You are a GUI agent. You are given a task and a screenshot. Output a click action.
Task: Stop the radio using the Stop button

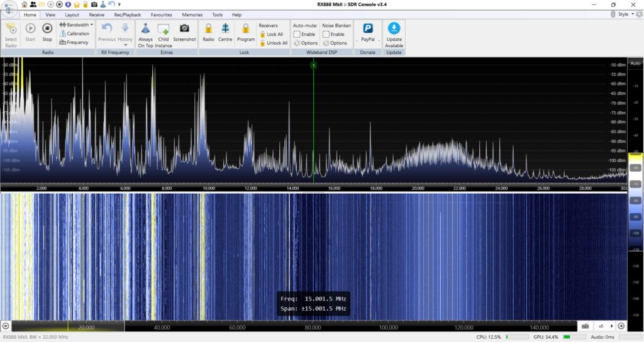[47, 33]
